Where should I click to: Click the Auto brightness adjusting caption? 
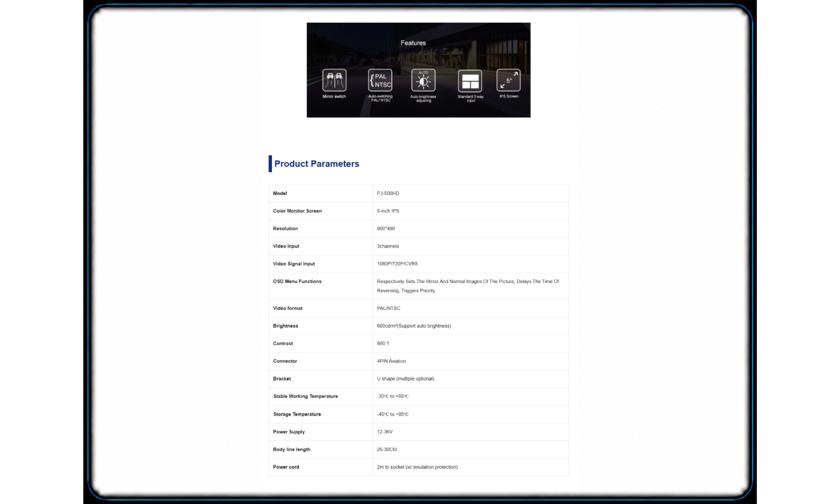click(423, 99)
